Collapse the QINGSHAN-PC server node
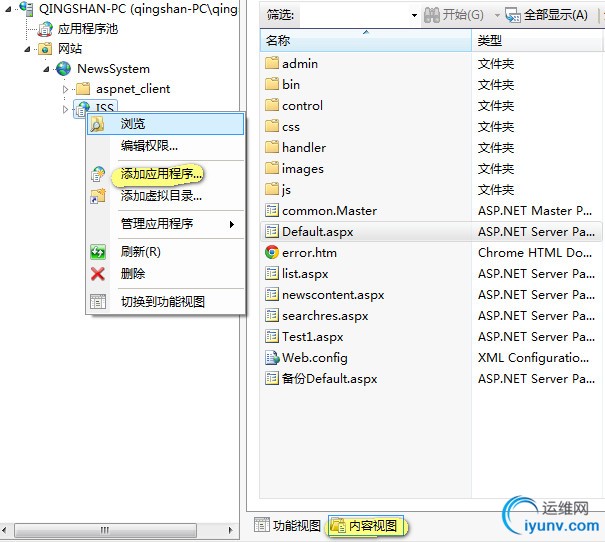 [x=8, y=9]
